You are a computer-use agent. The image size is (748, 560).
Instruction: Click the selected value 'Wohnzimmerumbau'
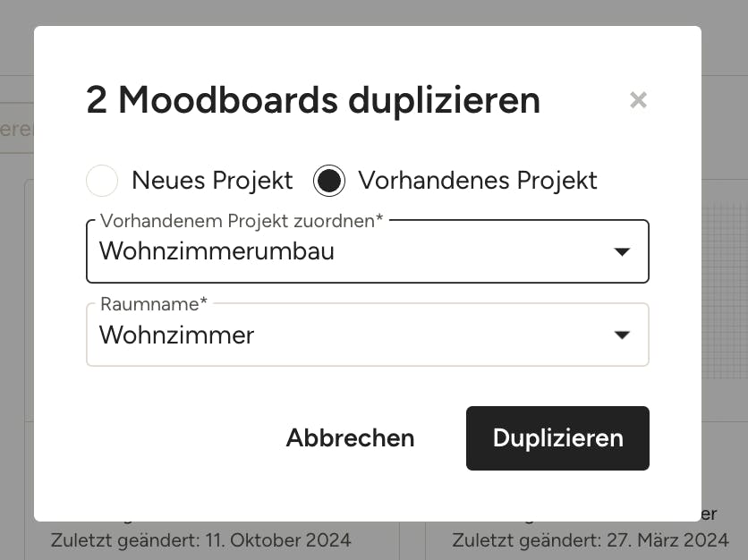[x=217, y=251]
